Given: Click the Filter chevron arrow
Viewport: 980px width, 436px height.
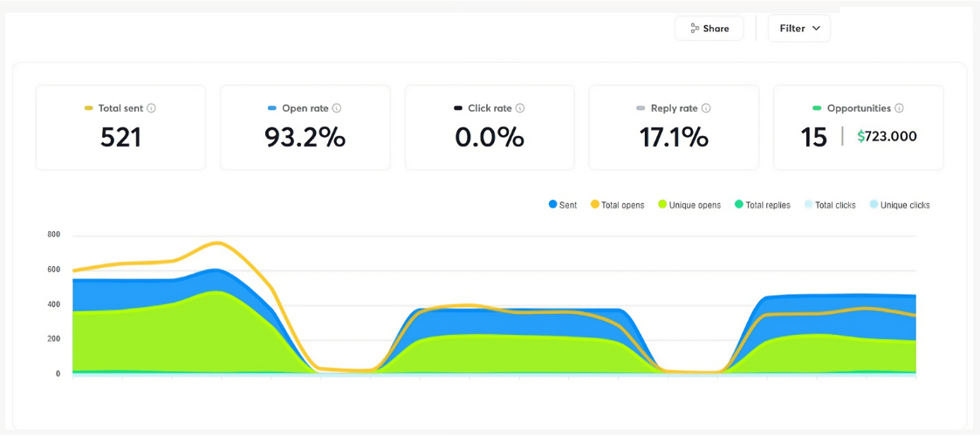Looking at the screenshot, I should click(x=816, y=28).
